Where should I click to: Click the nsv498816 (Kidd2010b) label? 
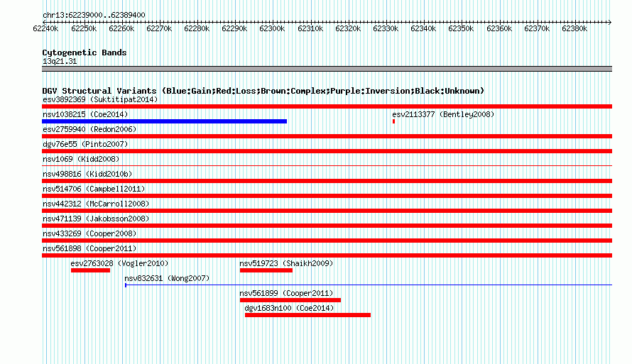(87, 174)
